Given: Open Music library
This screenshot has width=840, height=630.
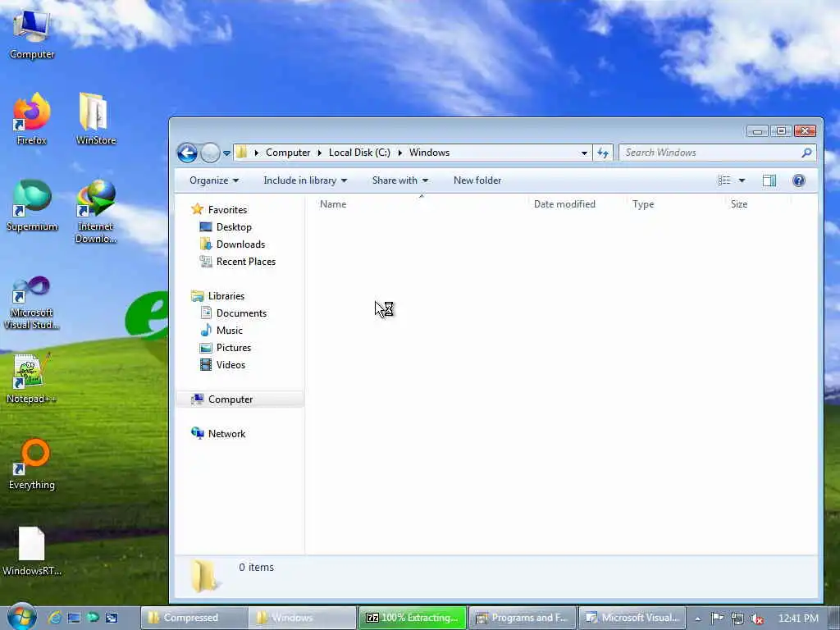Looking at the screenshot, I should coord(221,331).
